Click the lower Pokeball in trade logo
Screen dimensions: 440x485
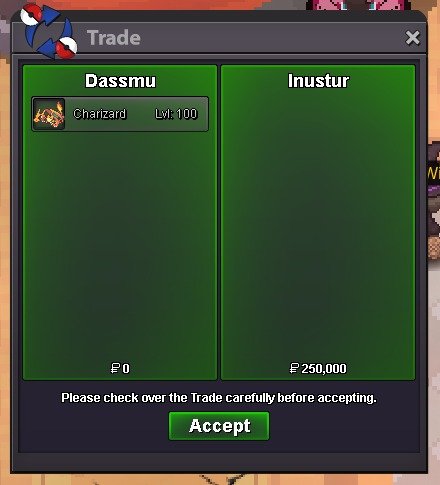66,48
